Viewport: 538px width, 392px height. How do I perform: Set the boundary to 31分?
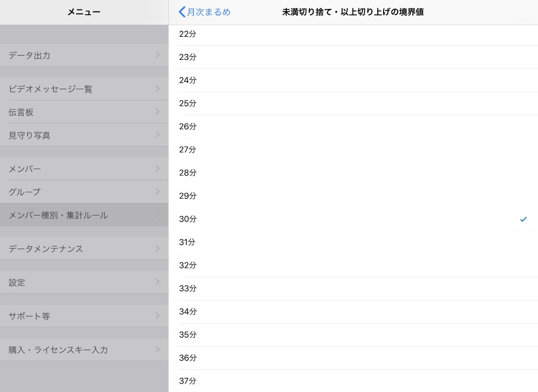pos(188,242)
